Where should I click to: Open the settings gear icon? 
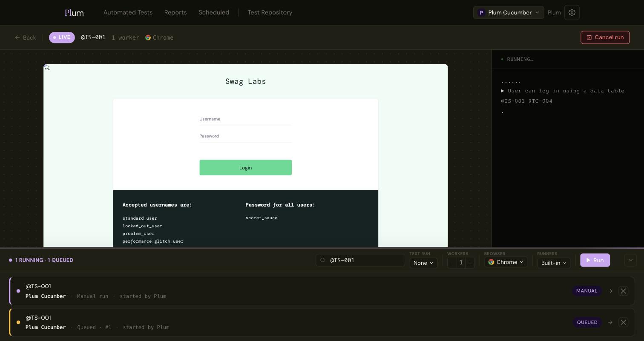click(x=572, y=13)
